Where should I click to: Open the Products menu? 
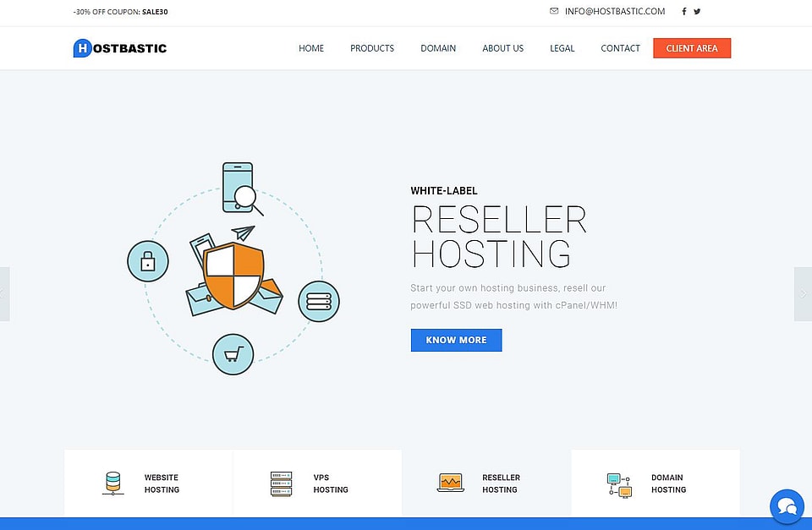pos(372,48)
